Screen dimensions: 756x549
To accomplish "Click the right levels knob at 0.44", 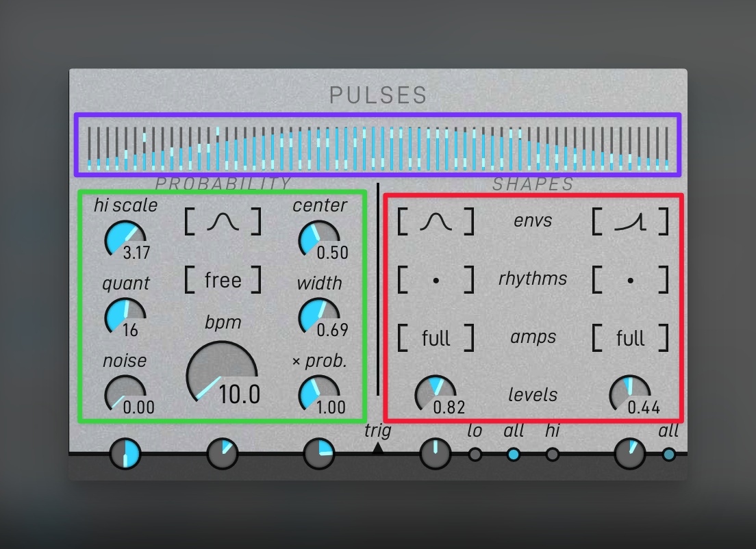I will (630, 394).
